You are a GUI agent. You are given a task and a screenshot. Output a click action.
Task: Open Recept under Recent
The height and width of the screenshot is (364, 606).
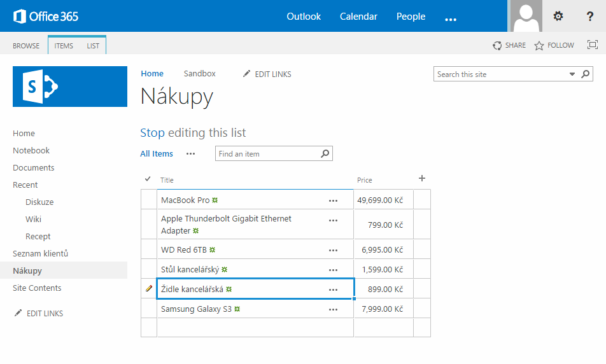[x=38, y=237]
